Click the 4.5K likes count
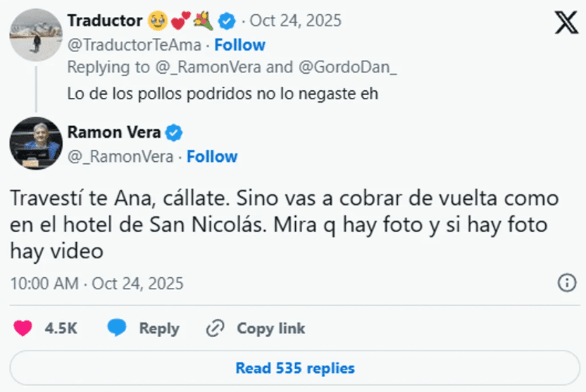This screenshot has height=392, width=586. pos(61,328)
